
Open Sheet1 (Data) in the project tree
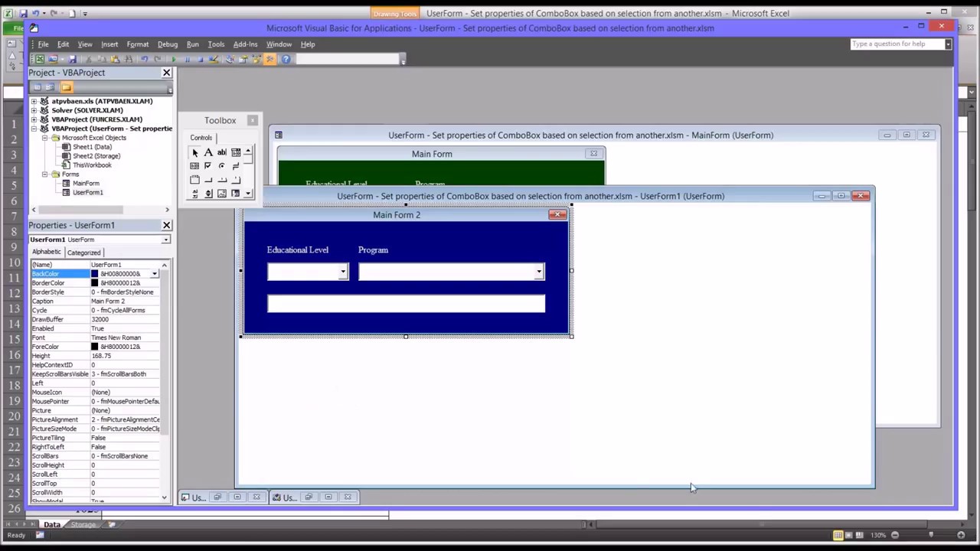point(92,147)
